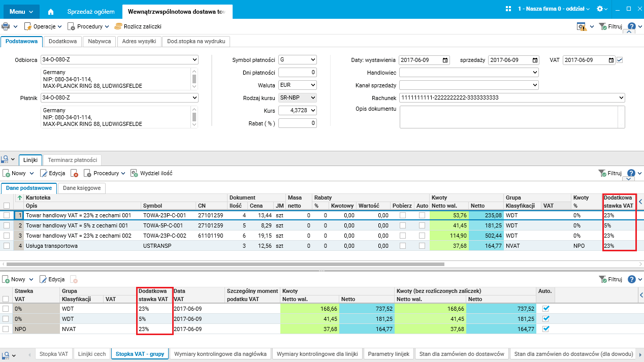
Task: Click the printer icon in top toolbar
Action: click(x=6, y=26)
